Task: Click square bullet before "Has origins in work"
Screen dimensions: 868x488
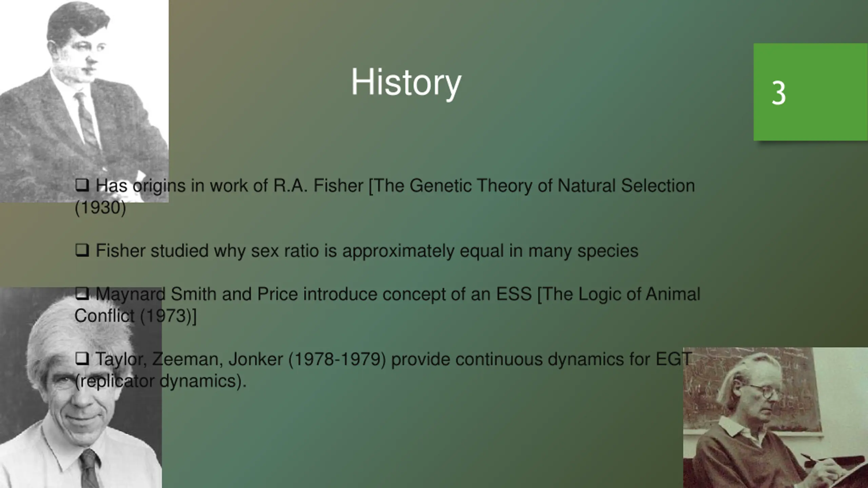Action: 82,185
